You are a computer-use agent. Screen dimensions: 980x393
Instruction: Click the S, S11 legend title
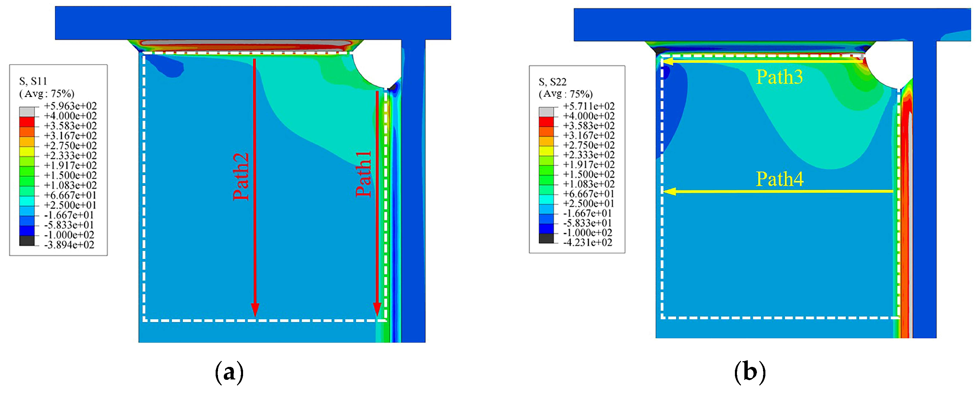33,81
